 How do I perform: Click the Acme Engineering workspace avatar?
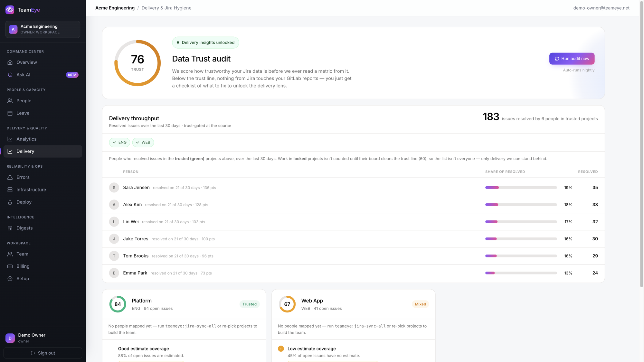click(x=13, y=29)
